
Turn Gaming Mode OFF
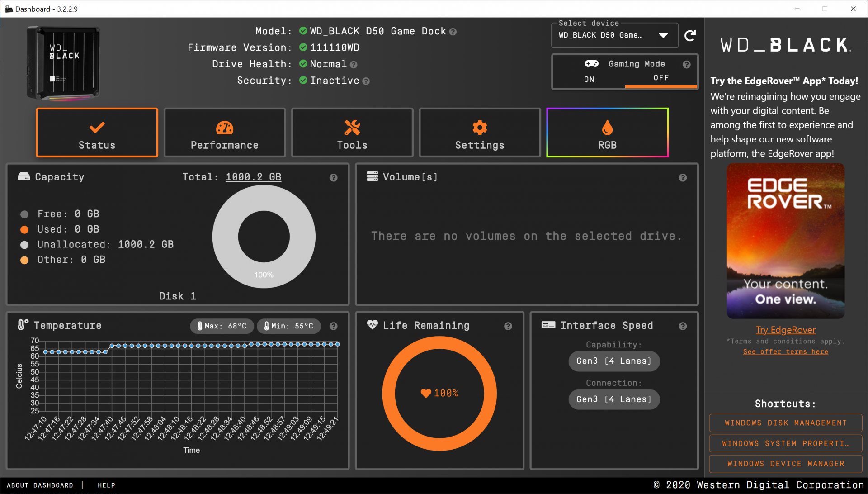[661, 78]
